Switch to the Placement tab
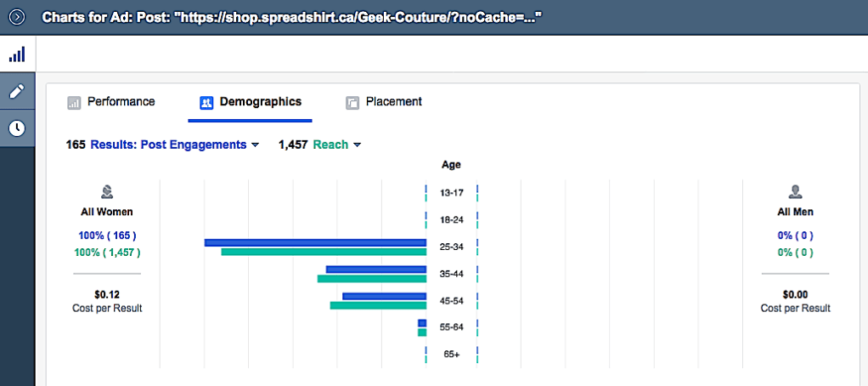 coord(393,102)
